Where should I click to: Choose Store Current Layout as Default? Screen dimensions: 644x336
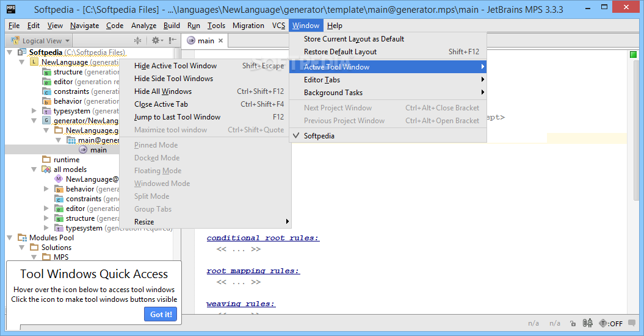(388, 39)
